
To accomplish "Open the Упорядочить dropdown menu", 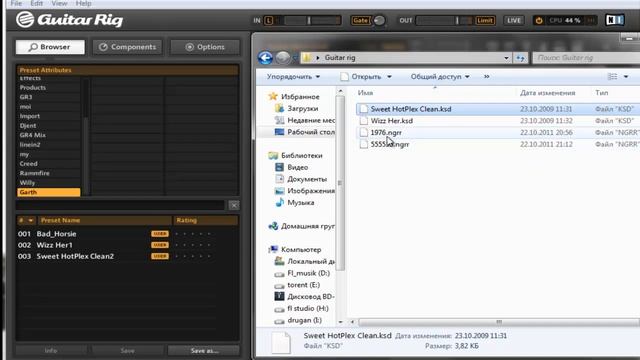I will [x=293, y=77].
